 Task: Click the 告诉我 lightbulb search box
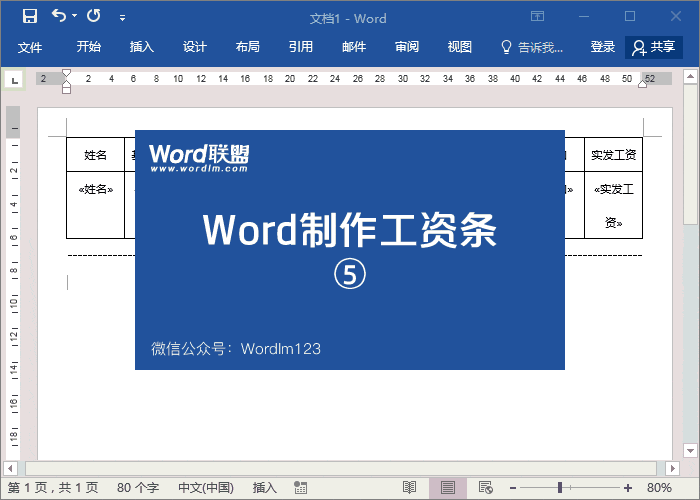point(531,47)
